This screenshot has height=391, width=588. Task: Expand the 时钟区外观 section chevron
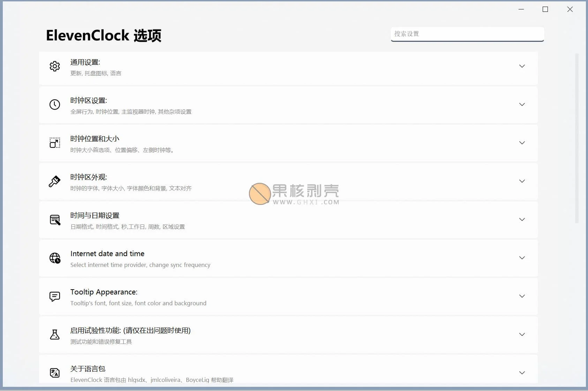(x=522, y=181)
